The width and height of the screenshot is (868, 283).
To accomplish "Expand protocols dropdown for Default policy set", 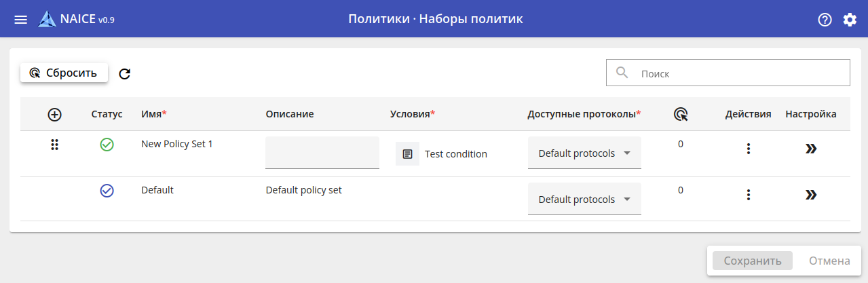I will [x=584, y=200].
